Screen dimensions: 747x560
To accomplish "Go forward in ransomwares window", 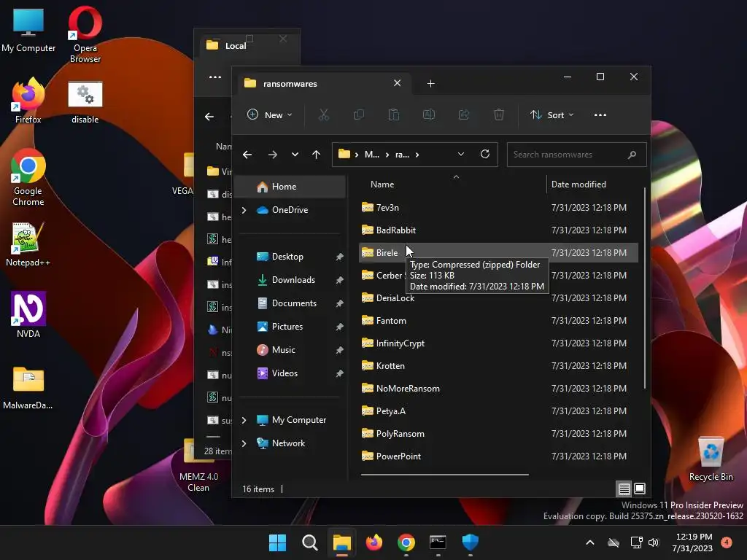I will tap(273, 155).
